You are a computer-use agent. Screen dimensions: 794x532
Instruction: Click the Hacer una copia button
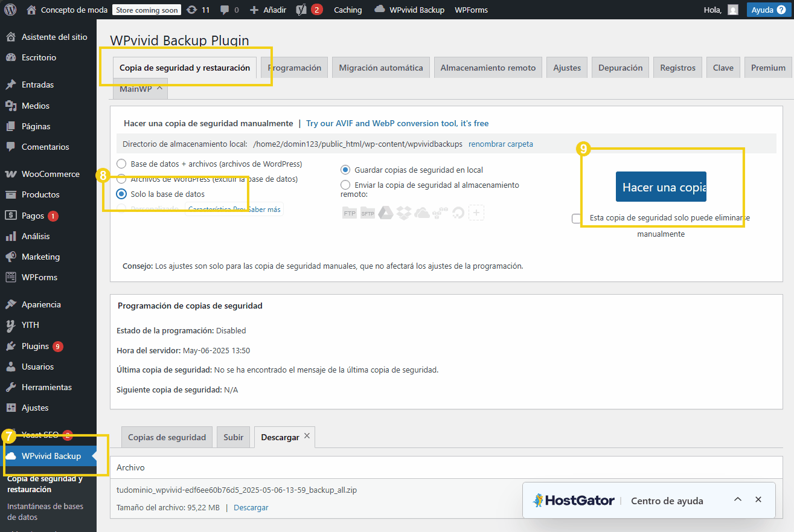(661, 187)
